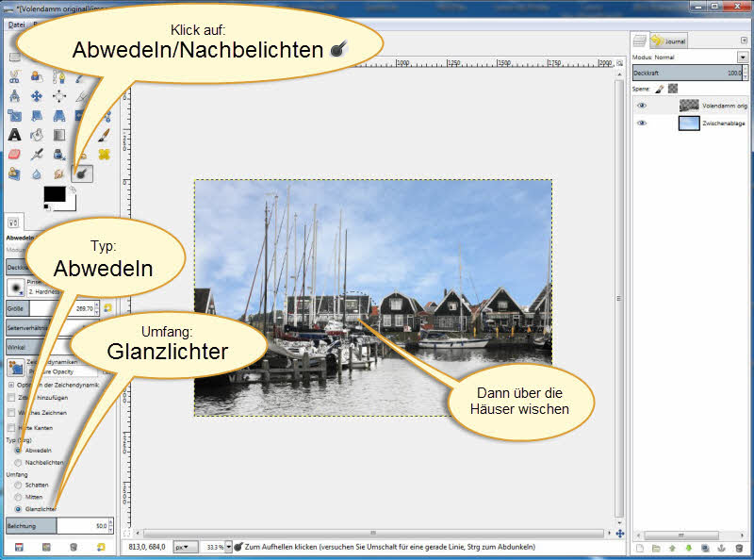Adjust Größe value with stepper arrows

tap(97, 308)
